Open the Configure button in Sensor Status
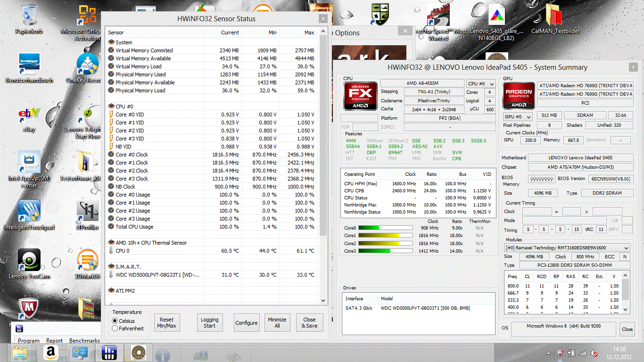The height and width of the screenshot is (362, 644). pyautogui.click(x=247, y=323)
